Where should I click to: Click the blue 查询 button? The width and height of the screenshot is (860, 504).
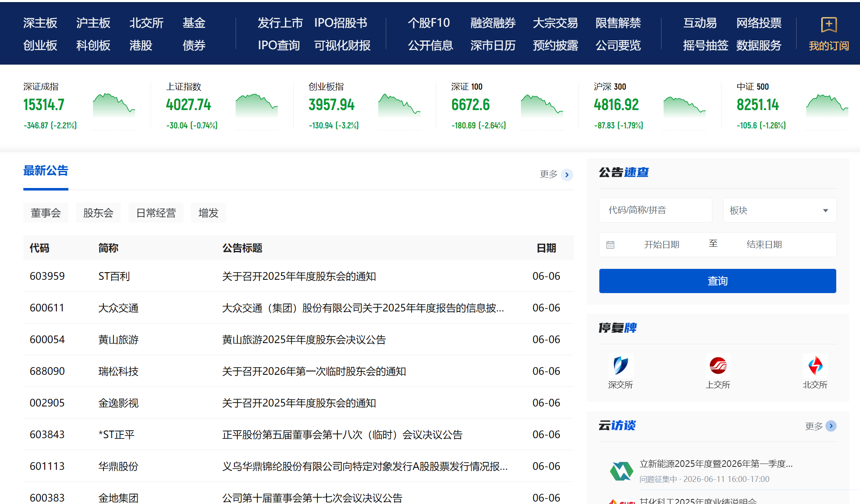[x=717, y=281]
